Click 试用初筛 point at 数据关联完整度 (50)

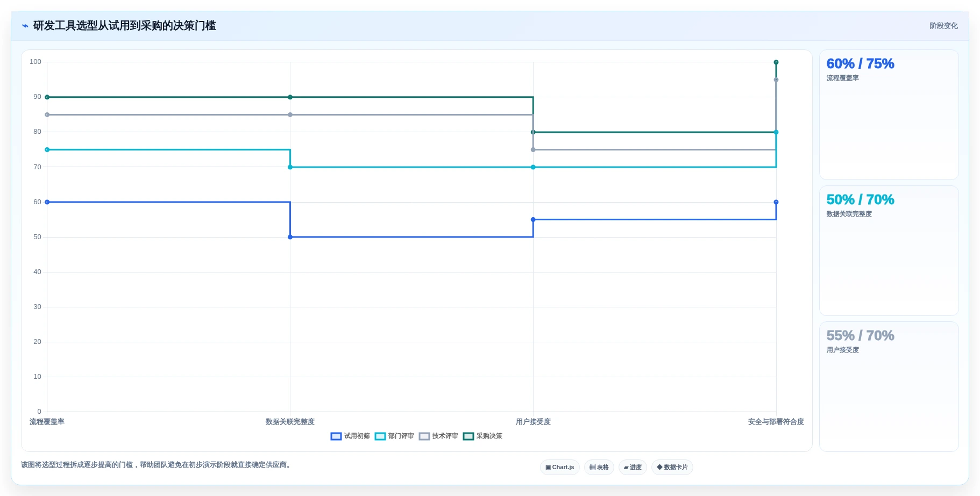(290, 237)
